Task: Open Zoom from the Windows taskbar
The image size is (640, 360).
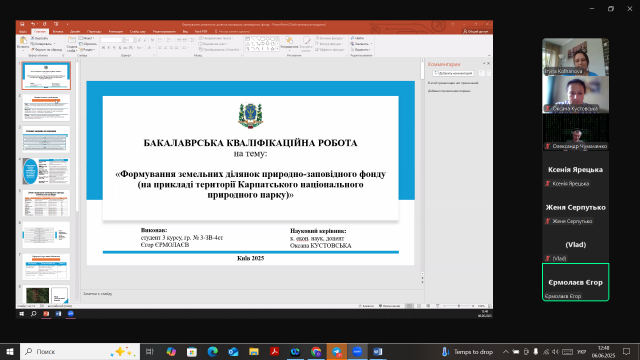Action: (x=357, y=351)
